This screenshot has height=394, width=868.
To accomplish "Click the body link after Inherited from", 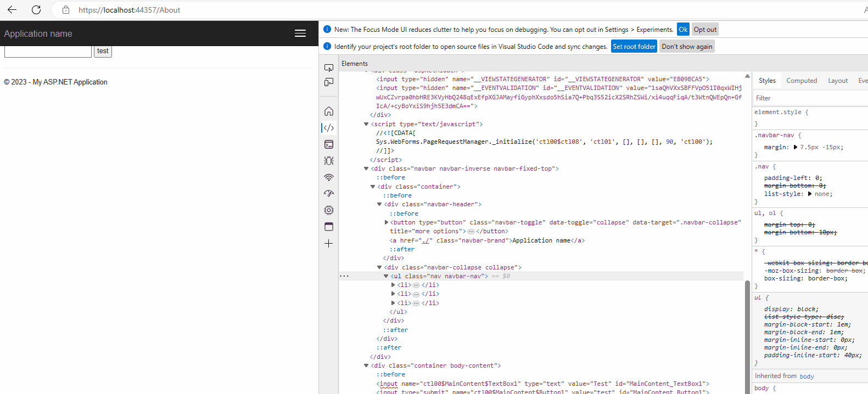I will tap(807, 376).
